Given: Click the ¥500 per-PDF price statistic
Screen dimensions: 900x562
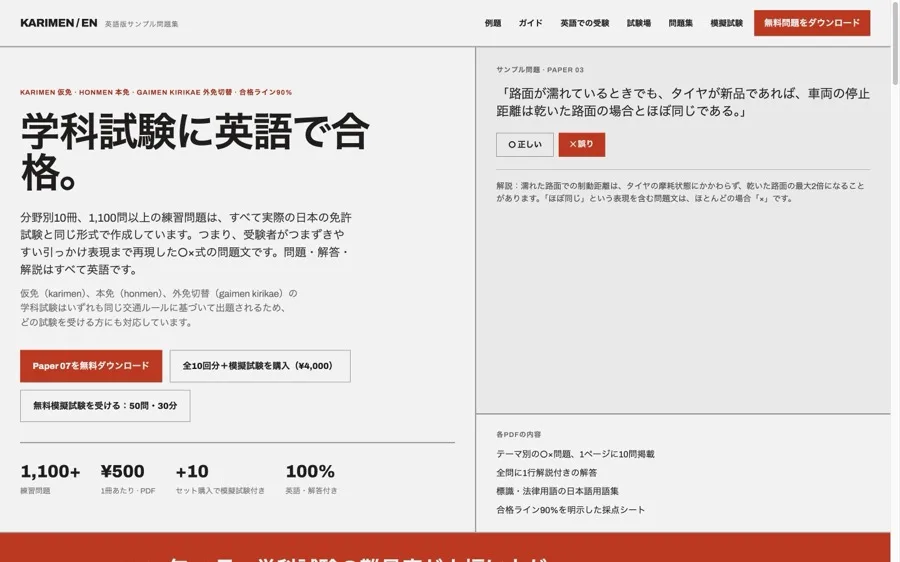Looking at the screenshot, I should pyautogui.click(x=127, y=478).
